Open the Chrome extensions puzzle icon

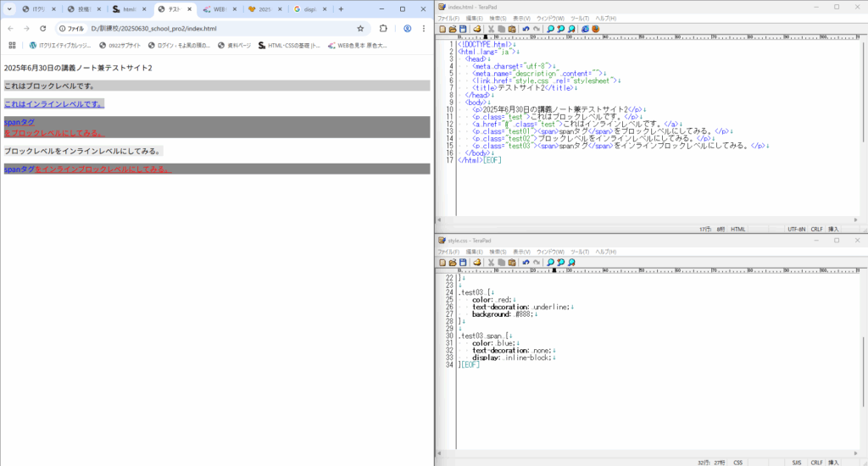(x=383, y=28)
